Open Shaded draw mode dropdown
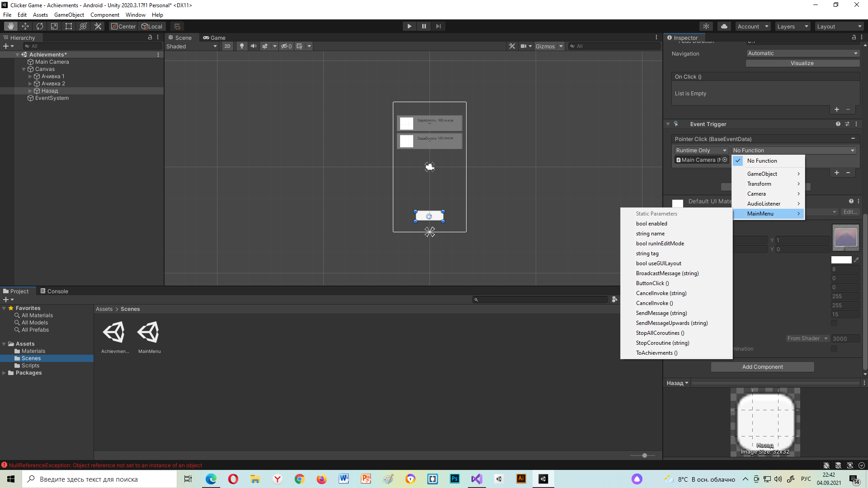Screen dimensions: 868x488 coord(192,46)
